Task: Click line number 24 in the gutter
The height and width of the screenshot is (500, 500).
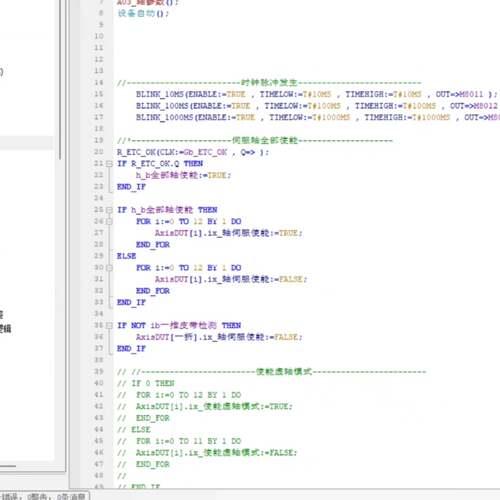Action: coord(99,198)
